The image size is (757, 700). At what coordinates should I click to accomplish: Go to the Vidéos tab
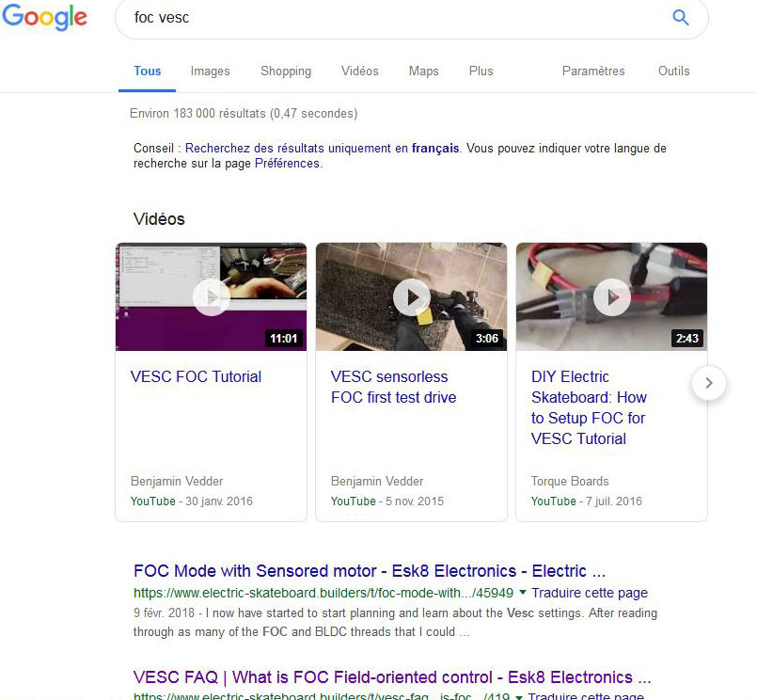click(359, 71)
